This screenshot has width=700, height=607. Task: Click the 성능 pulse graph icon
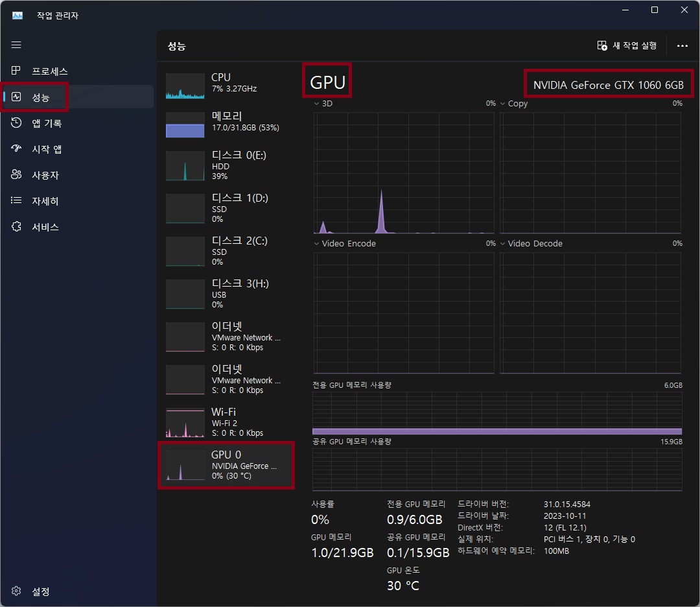click(x=16, y=97)
